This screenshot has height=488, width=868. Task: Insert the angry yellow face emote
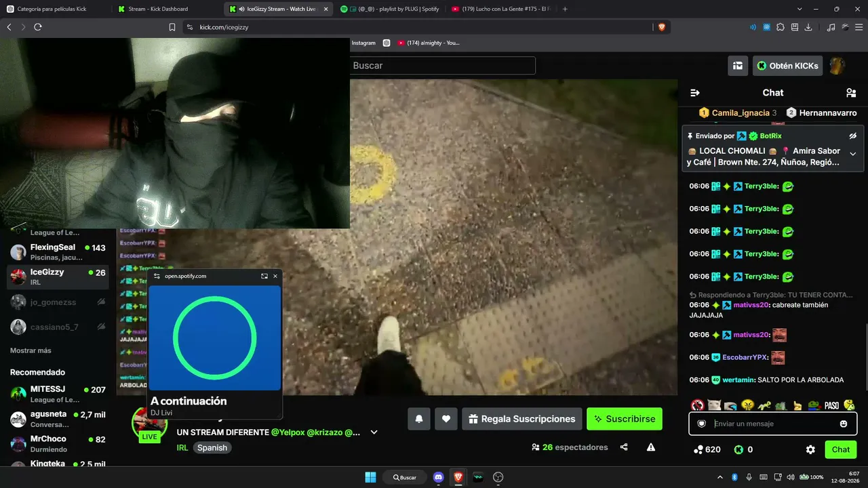748,405
